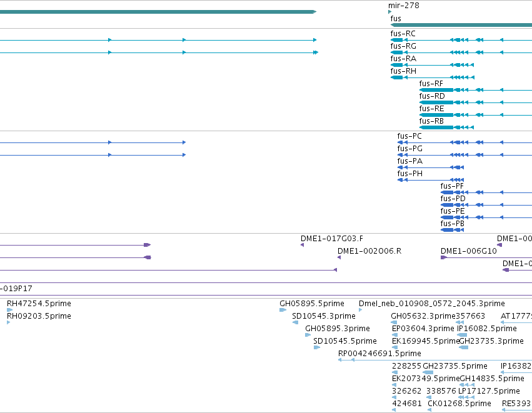Click the 357663 feature label
The image size is (532, 413).
tap(470, 316)
